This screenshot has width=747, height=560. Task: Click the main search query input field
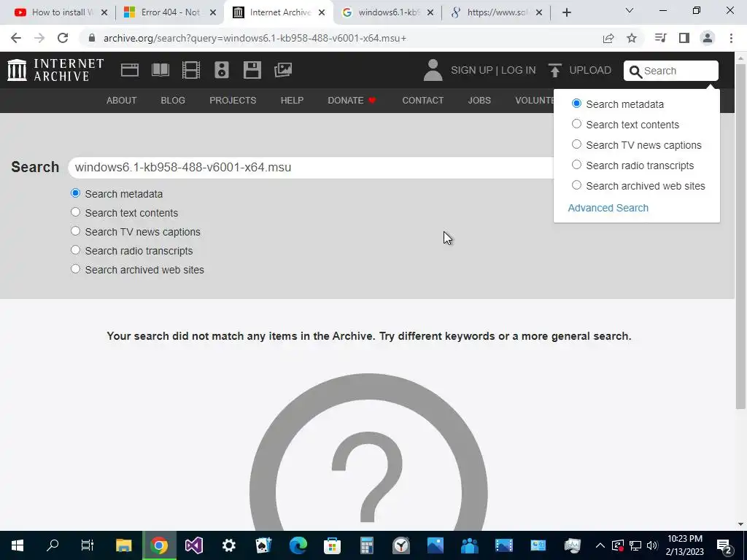coord(312,167)
